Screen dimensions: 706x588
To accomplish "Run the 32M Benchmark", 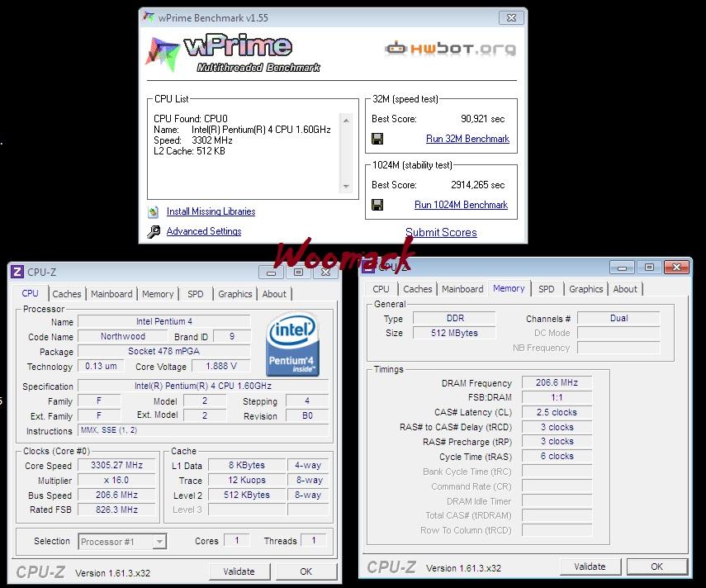I will pos(467,139).
